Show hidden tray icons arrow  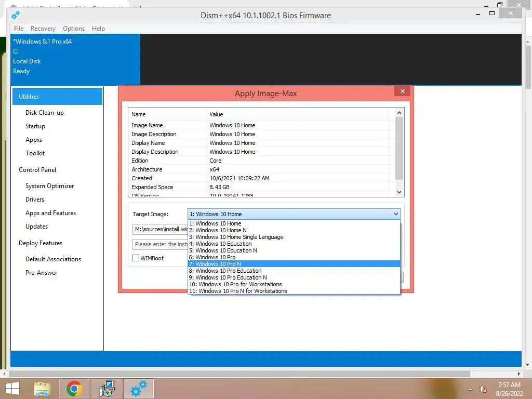[x=470, y=389]
